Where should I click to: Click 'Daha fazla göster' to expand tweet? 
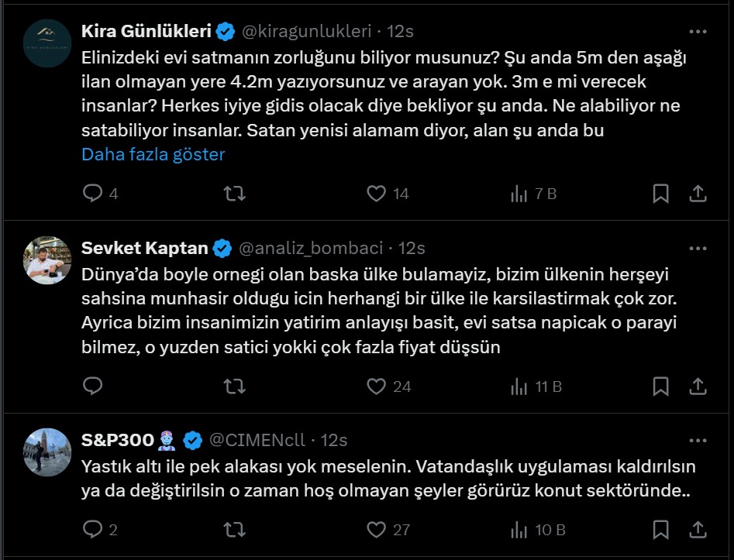coord(153,154)
